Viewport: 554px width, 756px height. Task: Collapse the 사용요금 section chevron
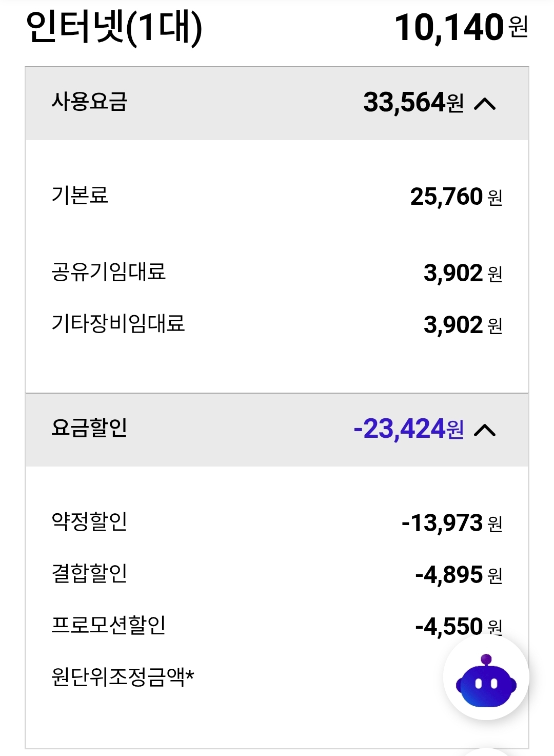point(485,104)
